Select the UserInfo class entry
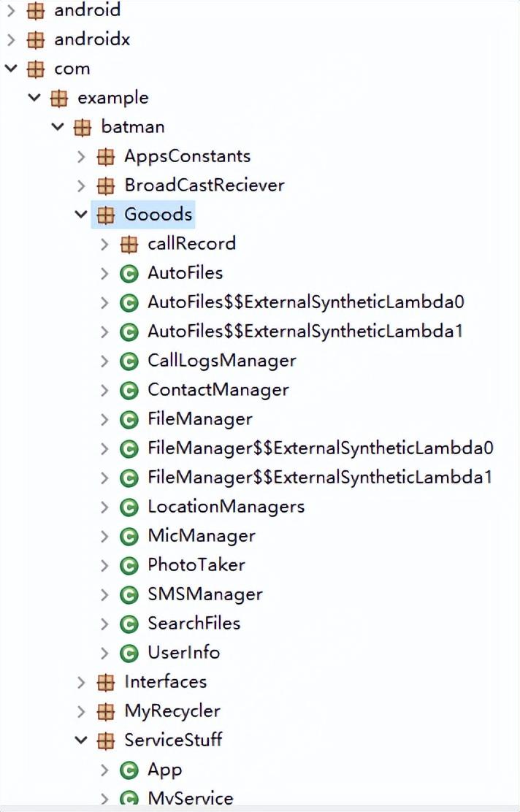Screen dimensions: 520x812 (x=183, y=653)
